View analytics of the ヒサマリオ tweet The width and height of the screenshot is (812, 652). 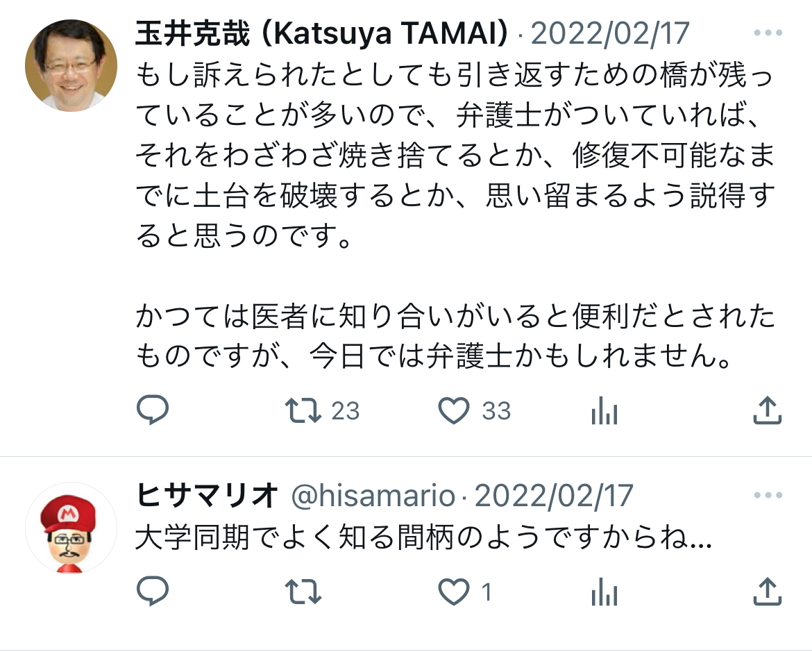point(604,592)
